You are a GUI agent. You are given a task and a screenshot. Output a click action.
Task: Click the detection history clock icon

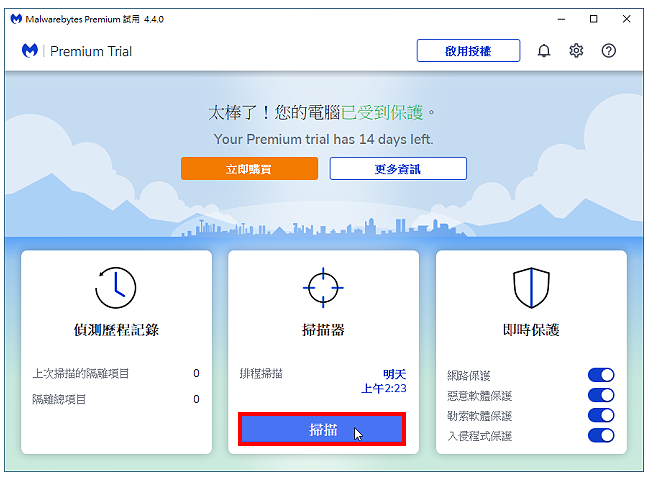(x=116, y=288)
